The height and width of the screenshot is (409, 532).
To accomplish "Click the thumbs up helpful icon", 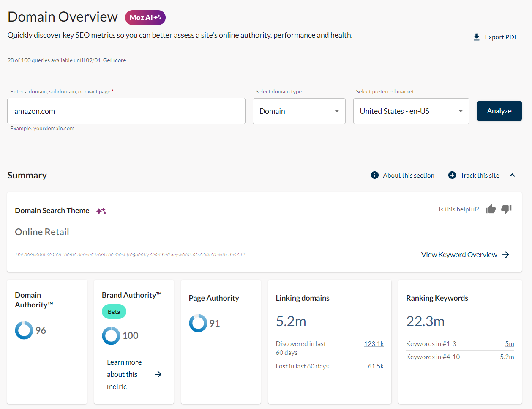I will (x=491, y=209).
